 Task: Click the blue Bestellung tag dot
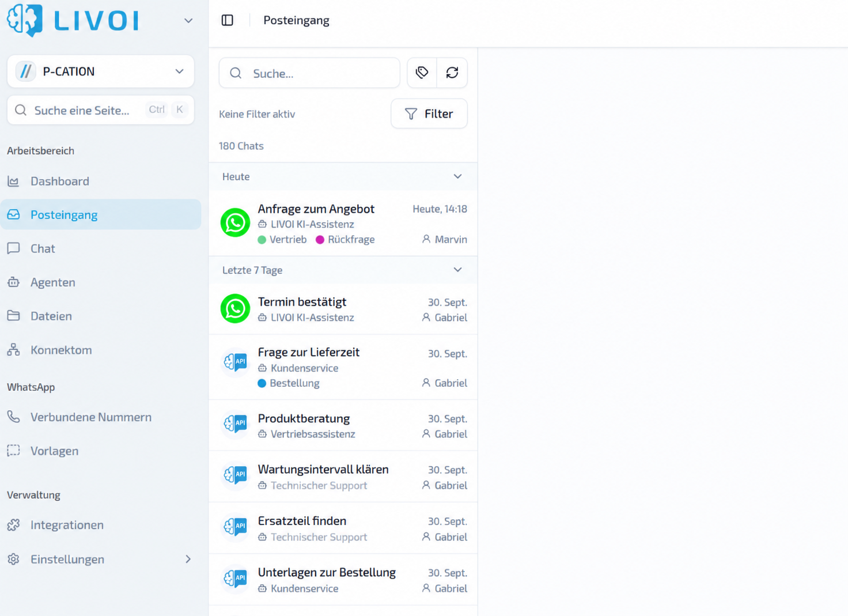[x=262, y=383]
